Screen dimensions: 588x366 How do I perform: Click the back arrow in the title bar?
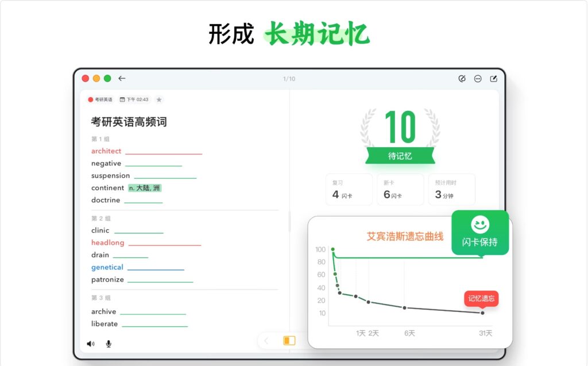[122, 78]
